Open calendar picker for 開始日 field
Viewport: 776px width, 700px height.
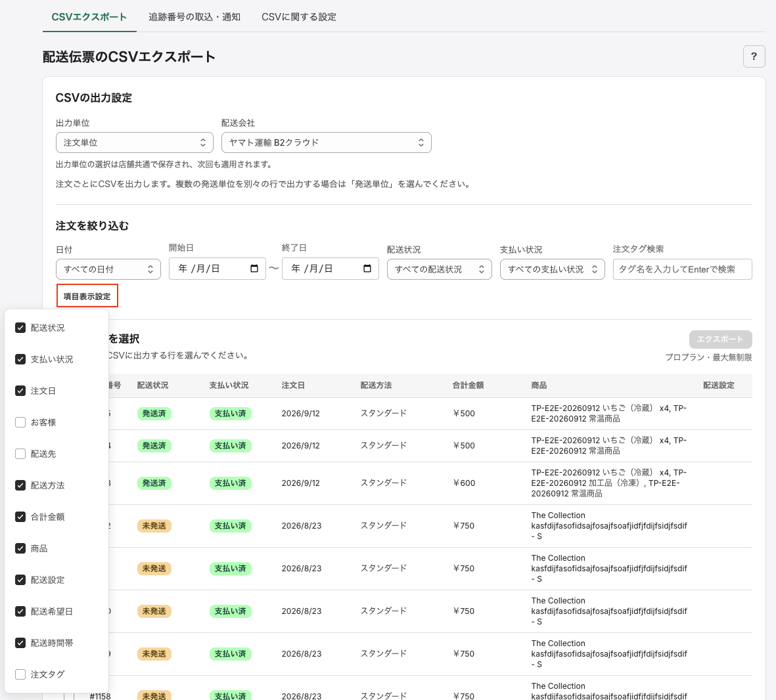coord(254,269)
